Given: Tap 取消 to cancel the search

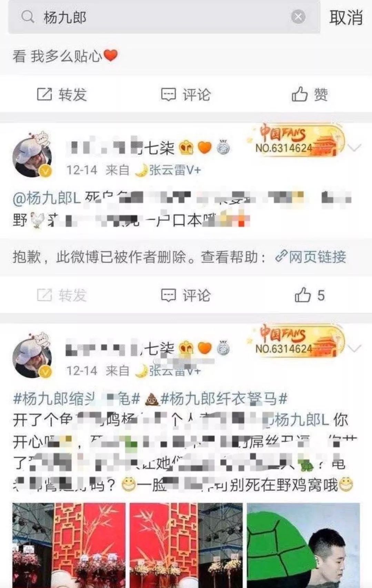Looking at the screenshot, I should click(x=346, y=17).
